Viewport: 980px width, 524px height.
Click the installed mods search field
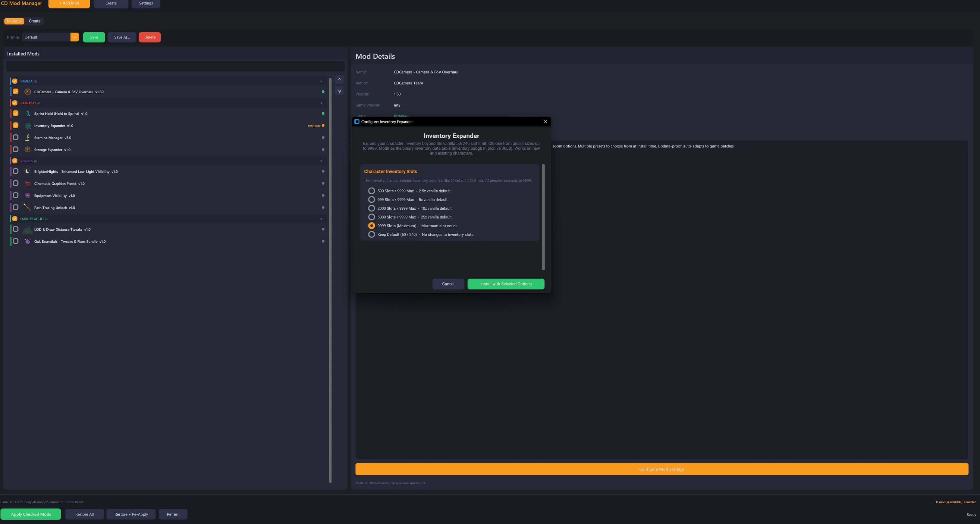click(175, 66)
